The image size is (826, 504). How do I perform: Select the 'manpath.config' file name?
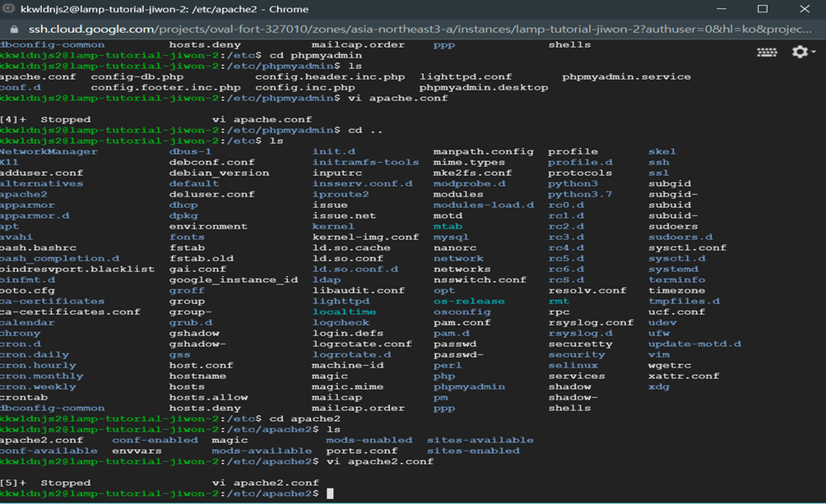click(x=484, y=151)
